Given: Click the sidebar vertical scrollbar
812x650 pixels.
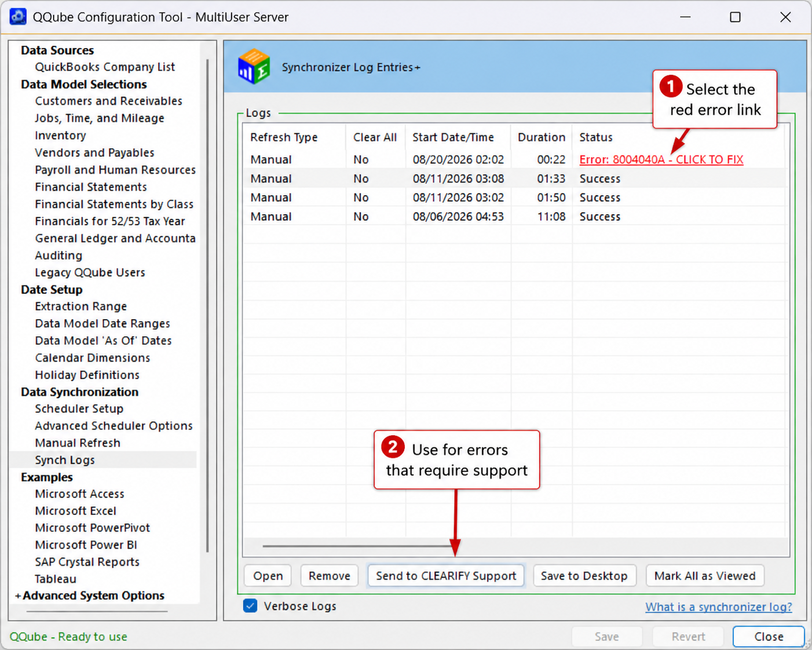Looking at the screenshot, I should pos(207,305).
